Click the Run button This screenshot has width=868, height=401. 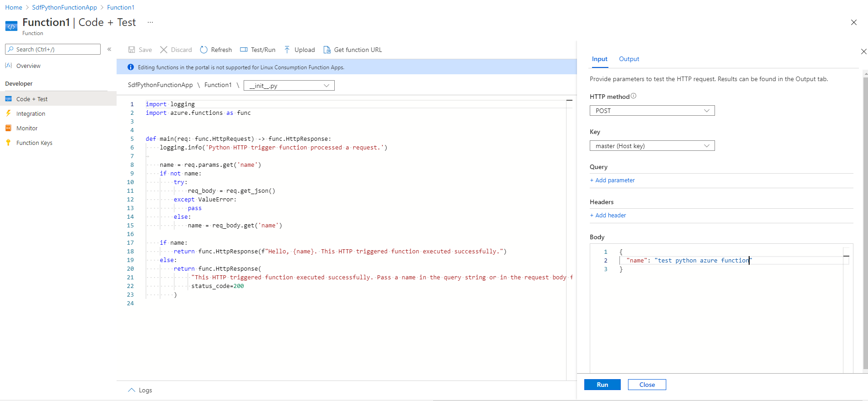click(602, 385)
